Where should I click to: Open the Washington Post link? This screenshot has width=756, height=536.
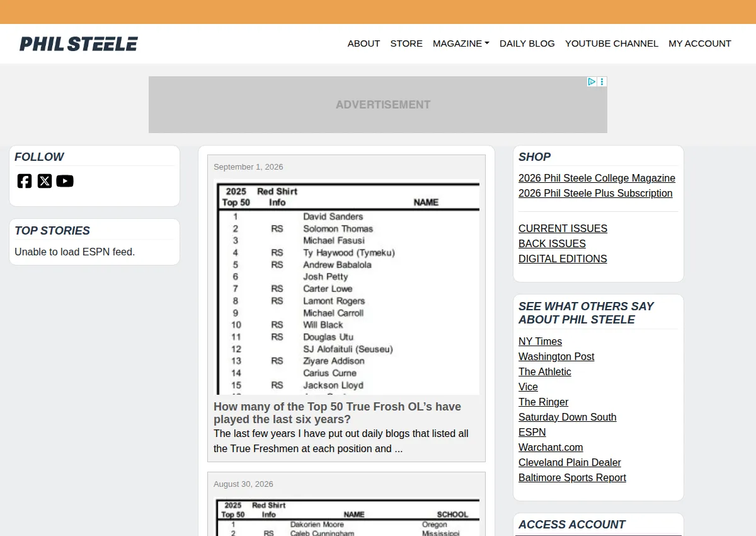[556, 357]
